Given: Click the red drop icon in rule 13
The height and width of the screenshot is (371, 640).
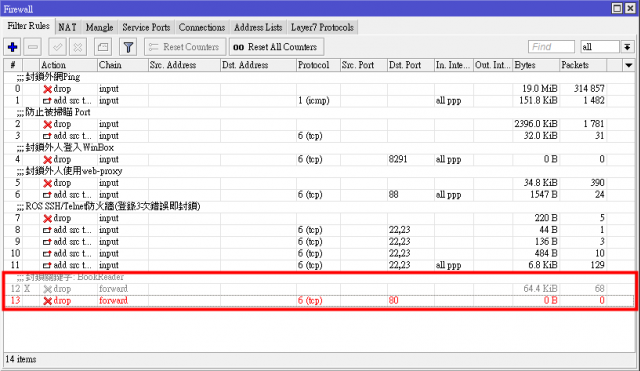Looking at the screenshot, I should 47,301.
